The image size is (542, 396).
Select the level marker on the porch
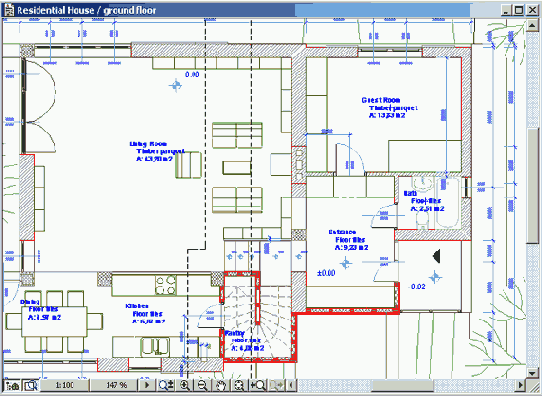point(435,277)
